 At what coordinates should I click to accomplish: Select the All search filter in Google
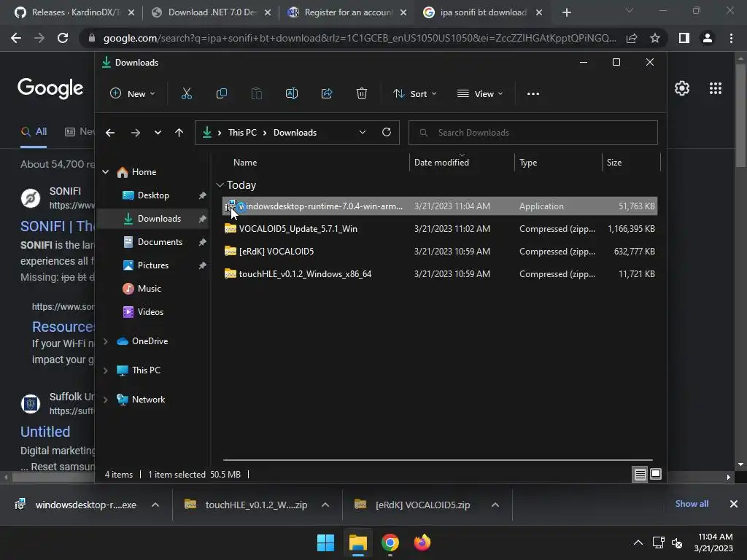tap(34, 132)
